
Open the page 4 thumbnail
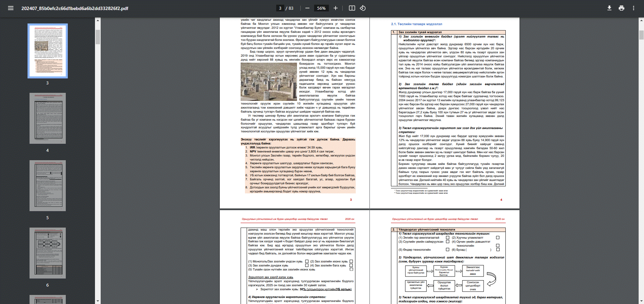pos(48,118)
